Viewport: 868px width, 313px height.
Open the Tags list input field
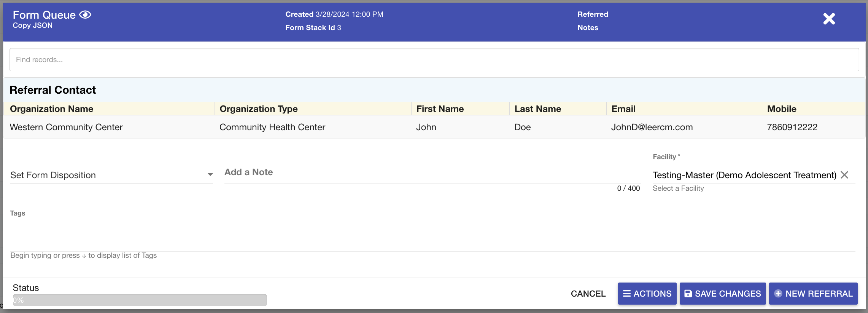click(432, 240)
